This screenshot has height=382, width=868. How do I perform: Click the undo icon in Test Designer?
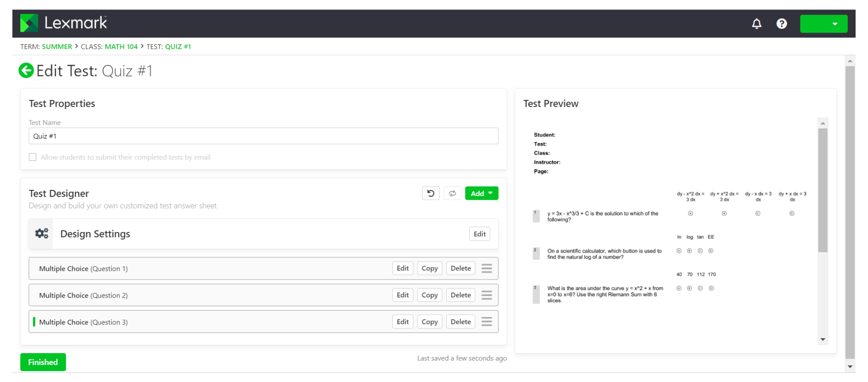(x=430, y=193)
